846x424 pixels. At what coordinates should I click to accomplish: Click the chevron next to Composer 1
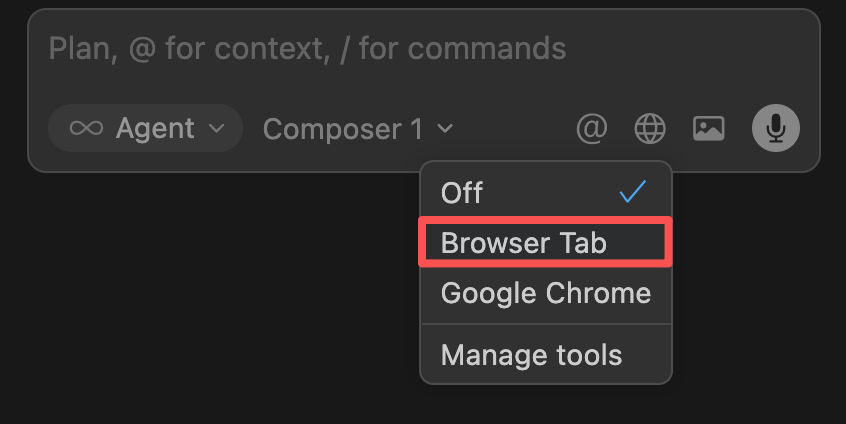click(445, 128)
